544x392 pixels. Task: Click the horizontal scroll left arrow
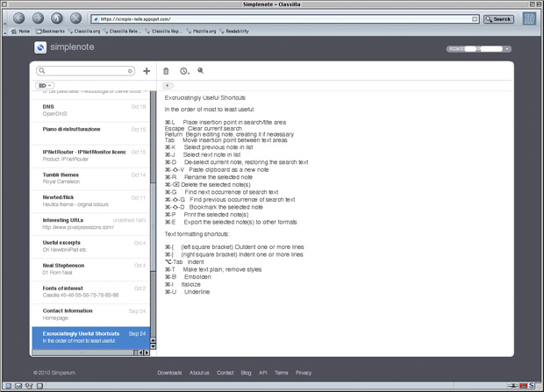coord(140,353)
